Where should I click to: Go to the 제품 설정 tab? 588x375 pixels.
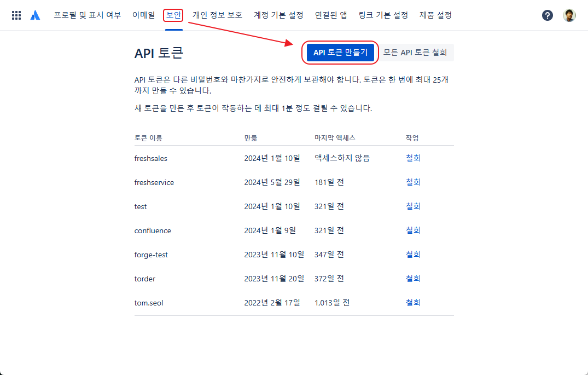click(x=435, y=15)
